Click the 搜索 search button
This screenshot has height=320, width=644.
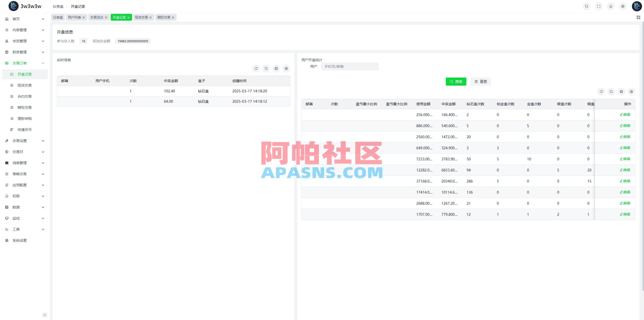pyautogui.click(x=456, y=81)
